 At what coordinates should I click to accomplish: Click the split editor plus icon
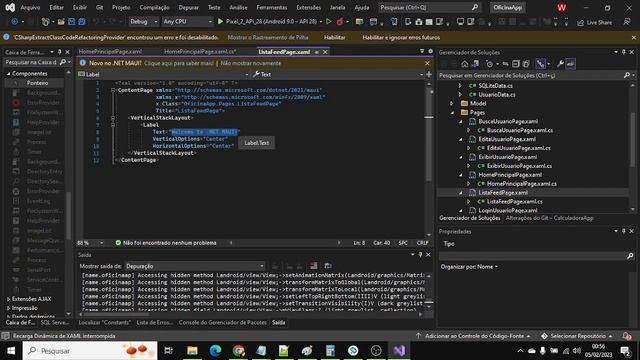point(429,74)
